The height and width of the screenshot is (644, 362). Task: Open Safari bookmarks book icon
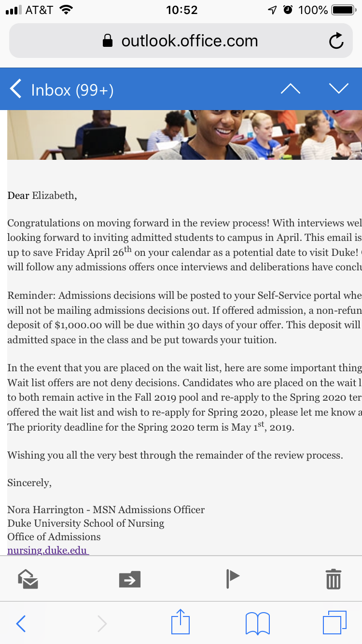[257, 623]
